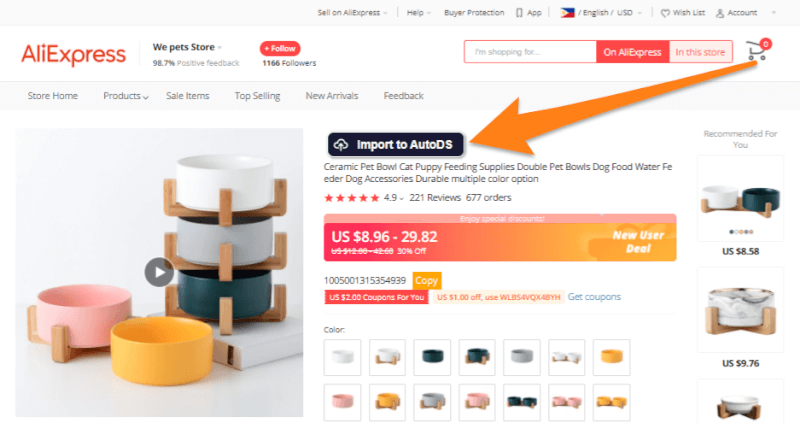This screenshot has width=800, height=423.
Task: Click the 1166 Followers text
Action: [289, 63]
